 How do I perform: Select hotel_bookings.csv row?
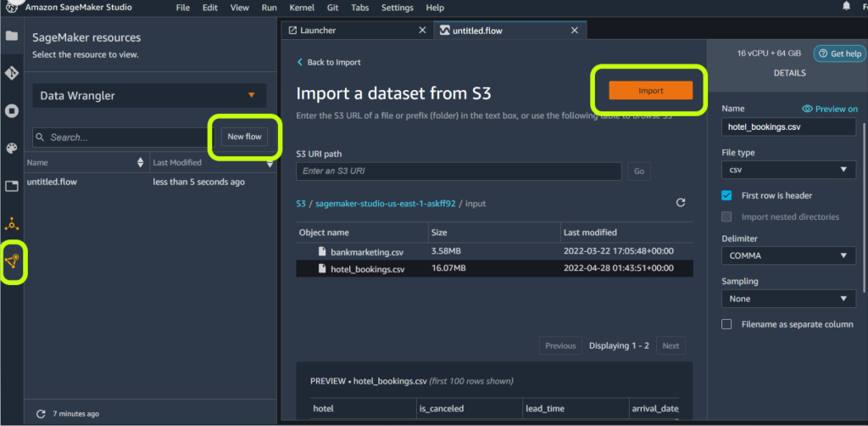[494, 269]
